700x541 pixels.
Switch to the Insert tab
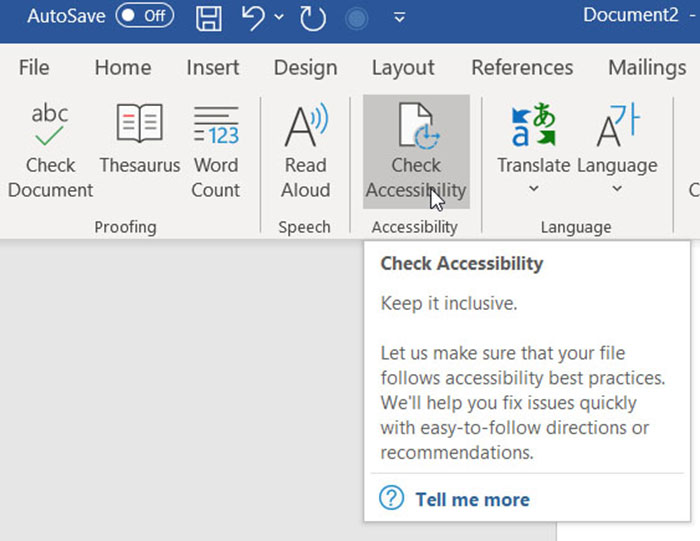coord(212,68)
